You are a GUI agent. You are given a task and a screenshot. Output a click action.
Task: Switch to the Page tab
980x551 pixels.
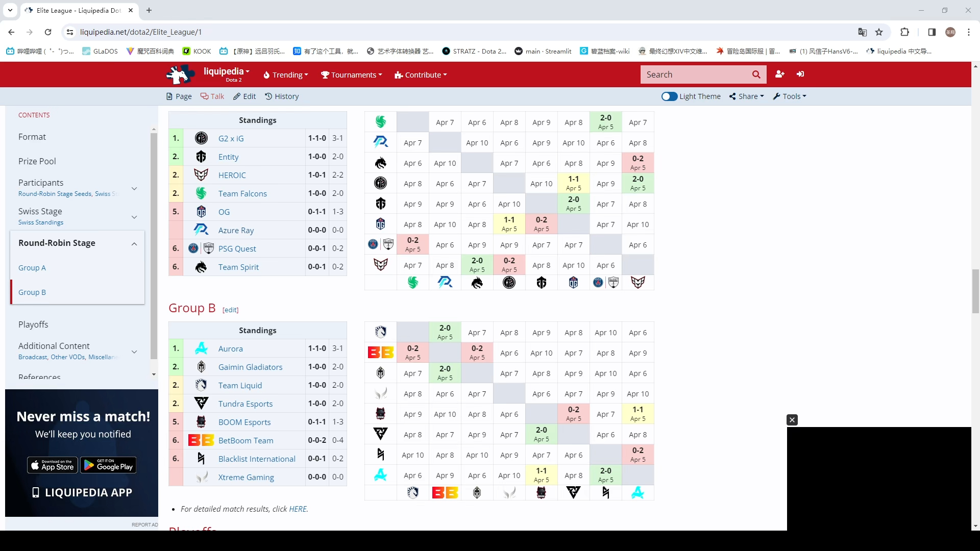[179, 96]
